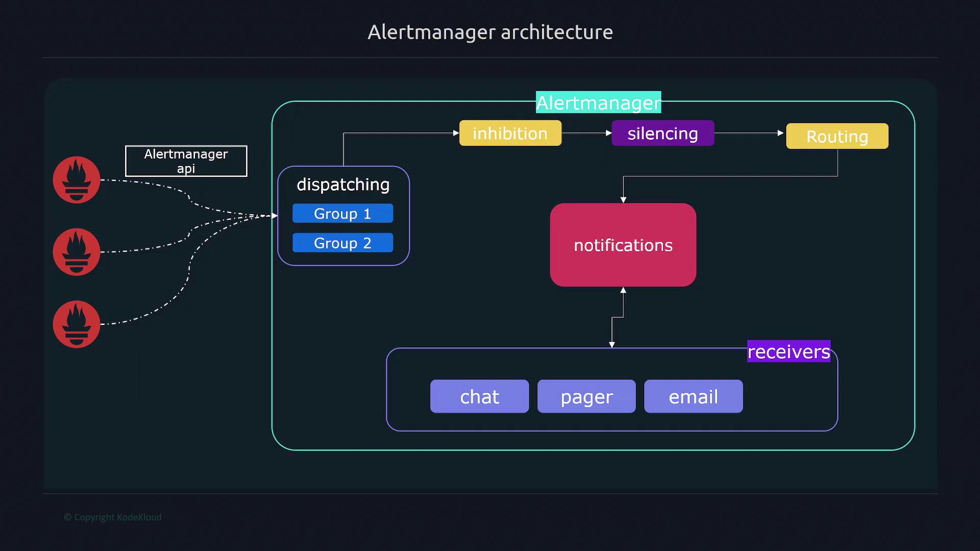Image resolution: width=980 pixels, height=551 pixels.
Task: Select the Alertmanager api label box
Action: coord(186,161)
